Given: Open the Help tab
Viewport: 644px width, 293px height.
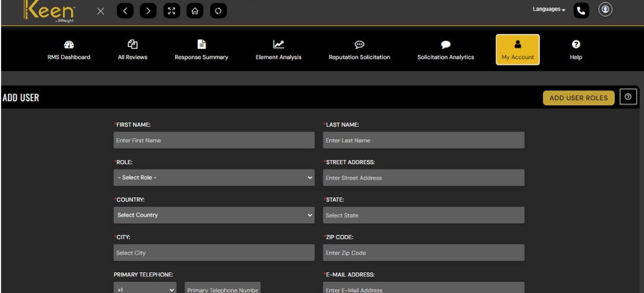Looking at the screenshot, I should point(576,50).
